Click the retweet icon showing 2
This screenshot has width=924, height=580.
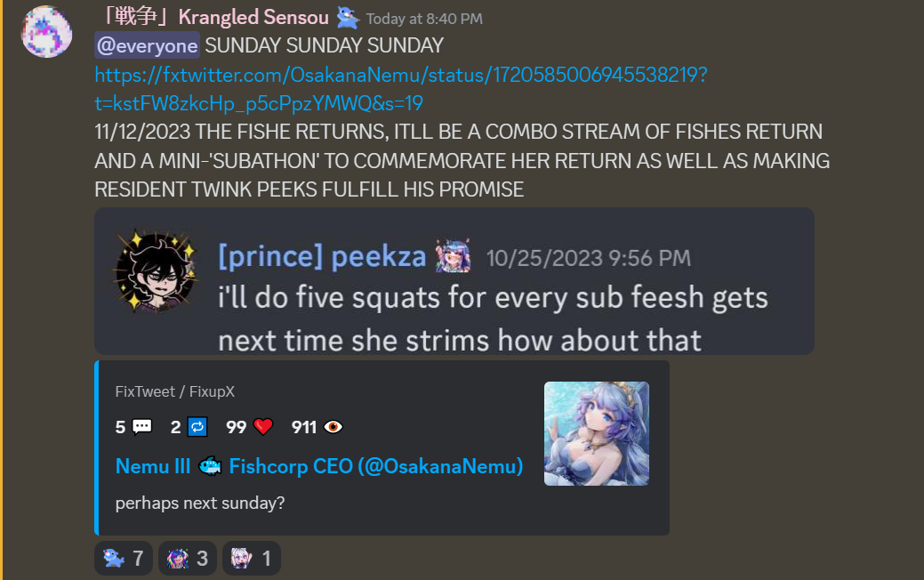[197, 426]
